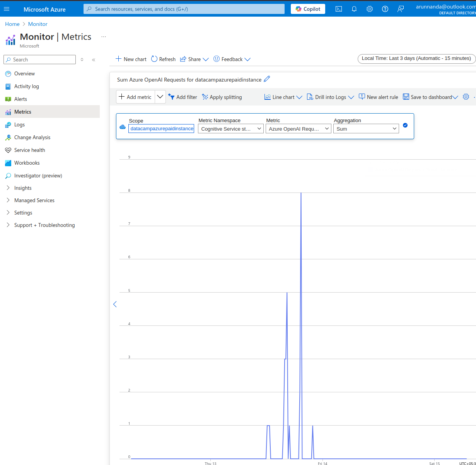476x465 pixels.
Task: Open the ellipsis next to Monitor Metrics title
Action: tap(104, 37)
